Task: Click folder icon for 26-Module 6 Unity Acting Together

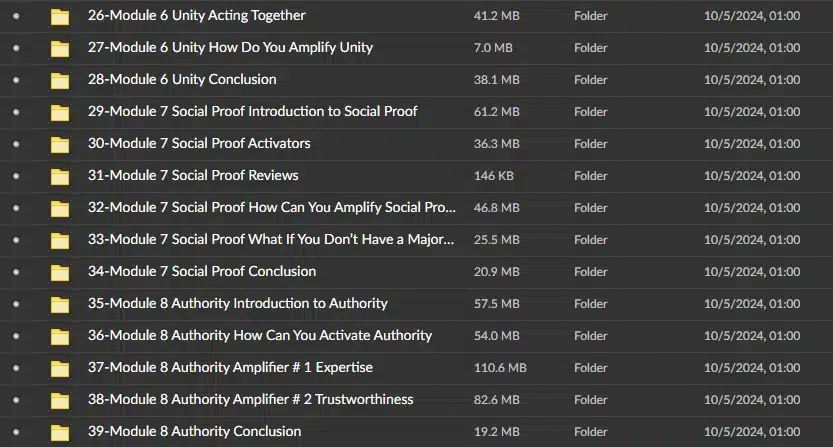Action: pyautogui.click(x=60, y=17)
